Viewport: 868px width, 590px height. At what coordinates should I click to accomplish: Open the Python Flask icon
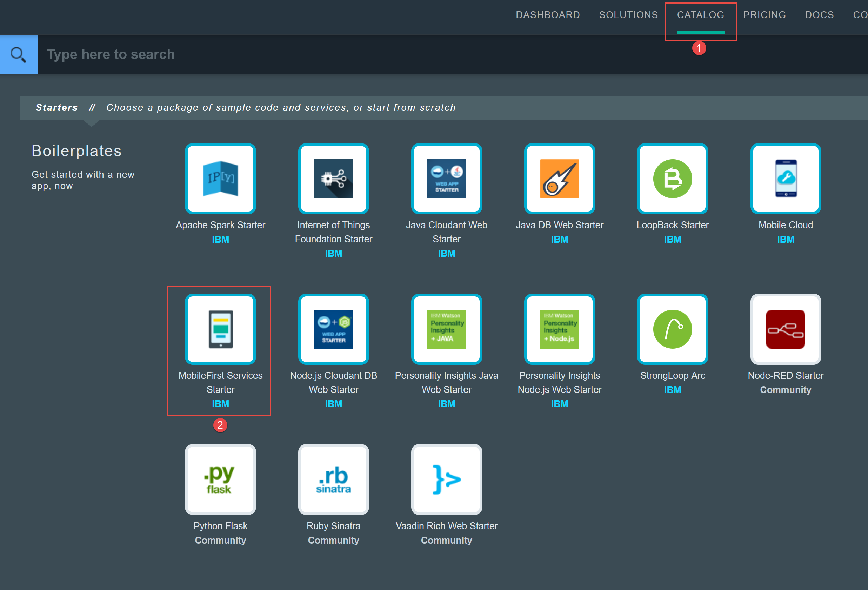click(x=220, y=480)
